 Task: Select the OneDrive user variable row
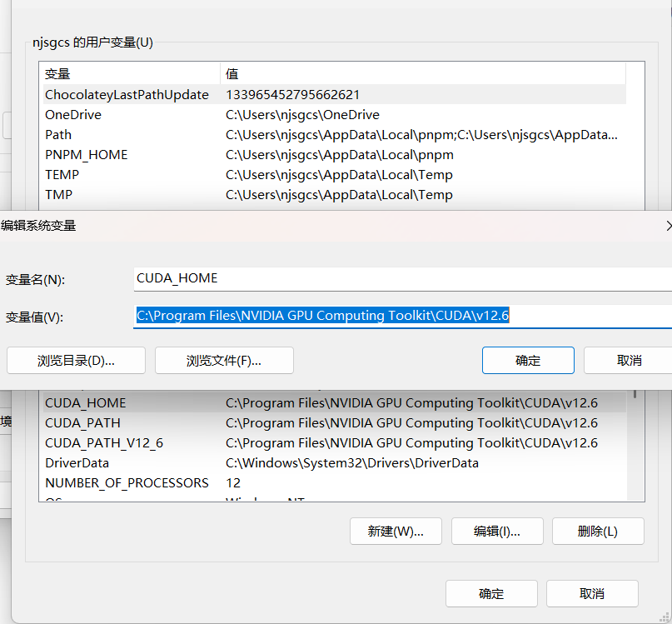coord(334,115)
